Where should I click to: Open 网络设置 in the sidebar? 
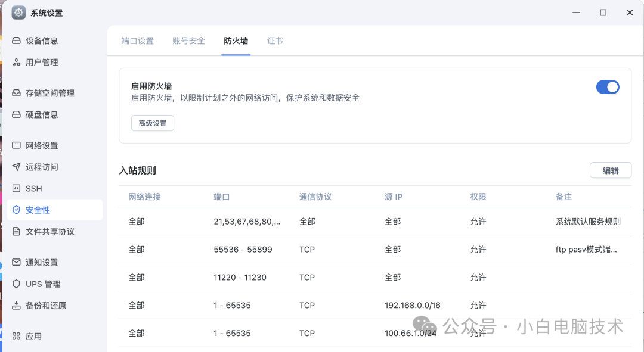pyautogui.click(x=55, y=145)
